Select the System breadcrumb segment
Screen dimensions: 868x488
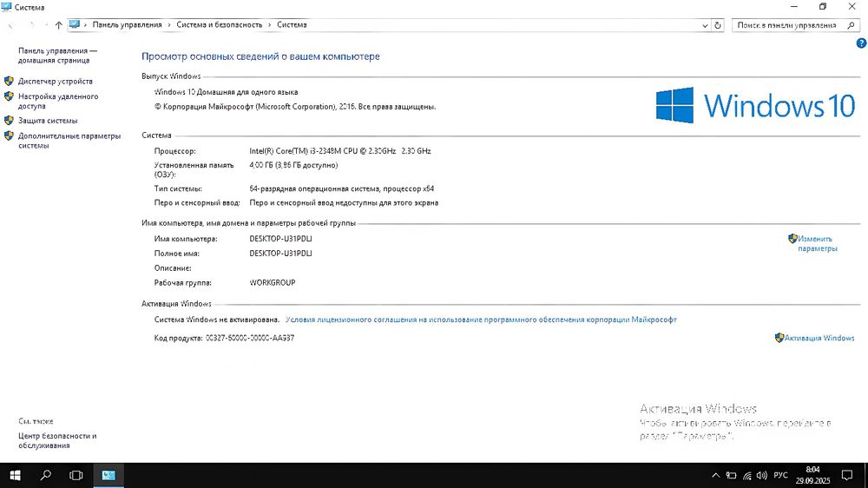coord(292,25)
